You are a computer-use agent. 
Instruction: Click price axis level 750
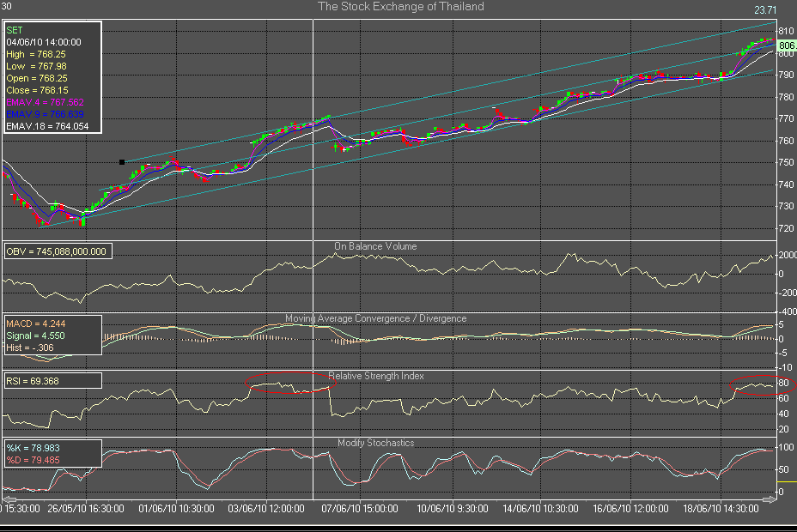click(786, 162)
